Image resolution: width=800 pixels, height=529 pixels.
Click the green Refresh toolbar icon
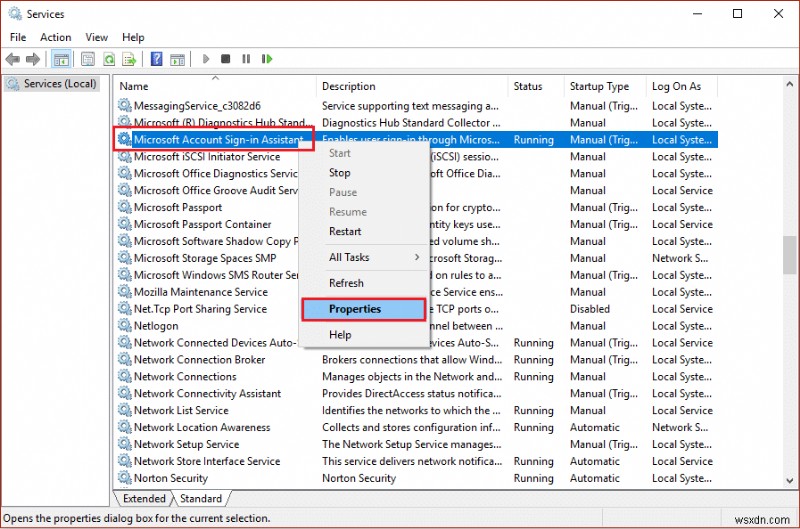tap(109, 59)
